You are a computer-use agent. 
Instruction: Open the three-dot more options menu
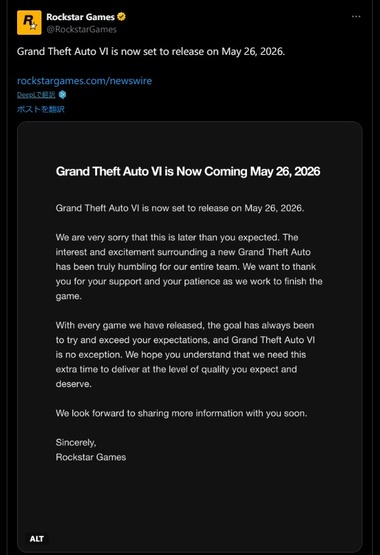356,17
